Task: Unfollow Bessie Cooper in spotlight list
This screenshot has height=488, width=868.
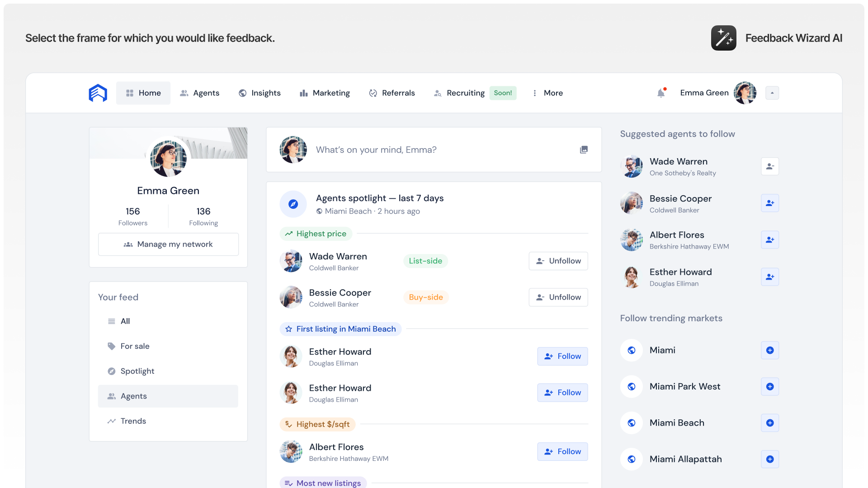Action: click(x=558, y=297)
